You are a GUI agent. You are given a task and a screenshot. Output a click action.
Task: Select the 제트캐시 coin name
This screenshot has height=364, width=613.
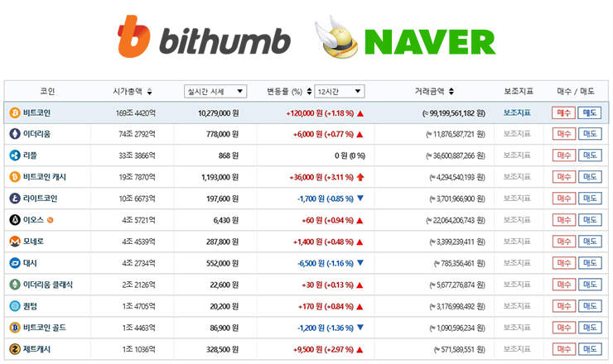click(36, 349)
